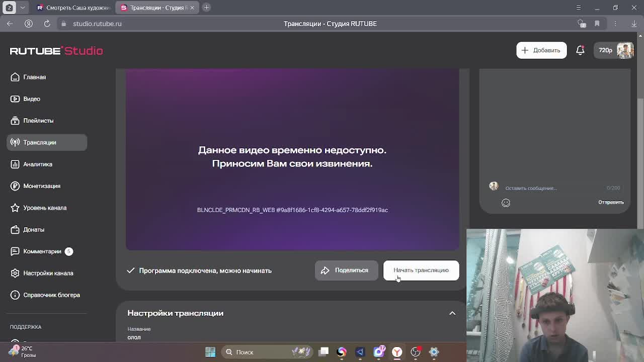Open the Windows Start menu
This screenshot has height=362, width=644.
pos(210,352)
